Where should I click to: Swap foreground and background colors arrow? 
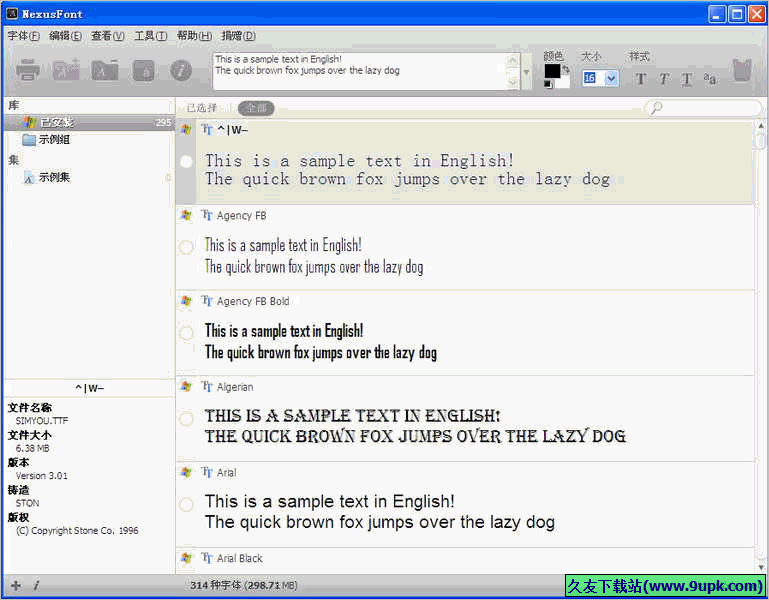tap(565, 70)
